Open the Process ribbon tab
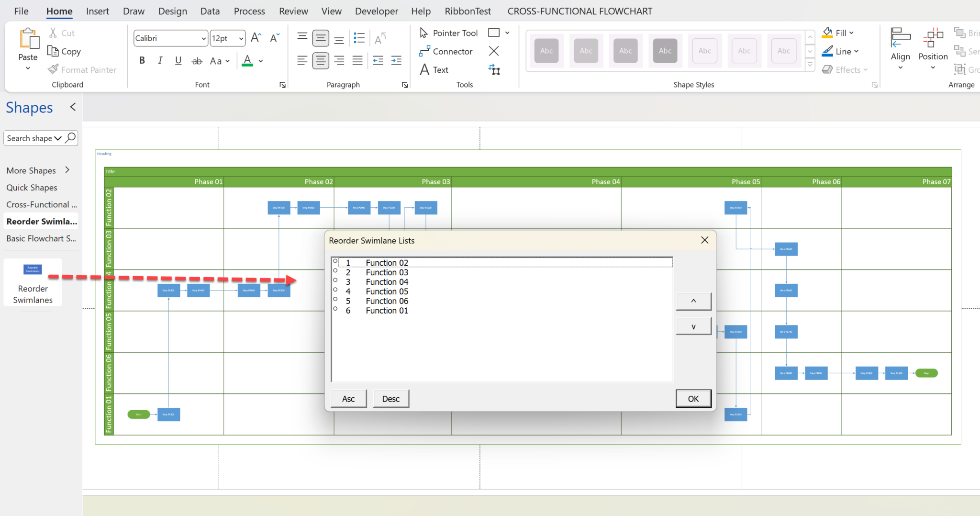The image size is (980, 516). pyautogui.click(x=249, y=11)
